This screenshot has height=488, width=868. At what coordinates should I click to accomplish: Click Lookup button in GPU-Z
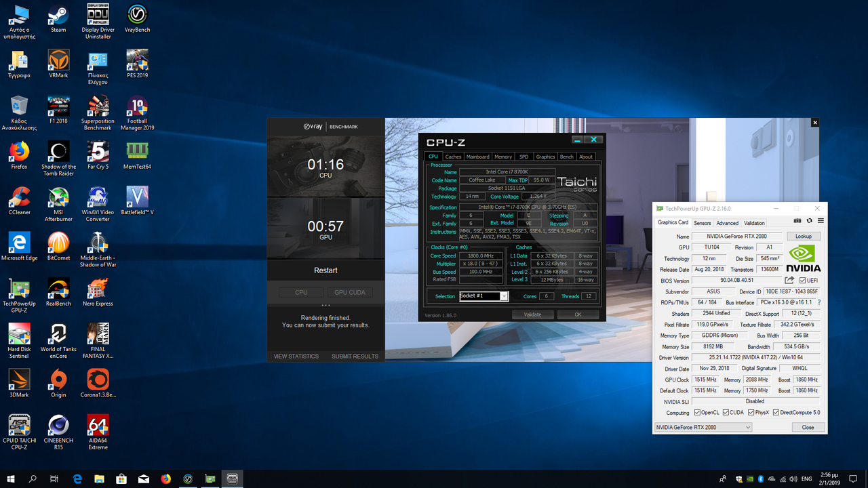(x=804, y=237)
